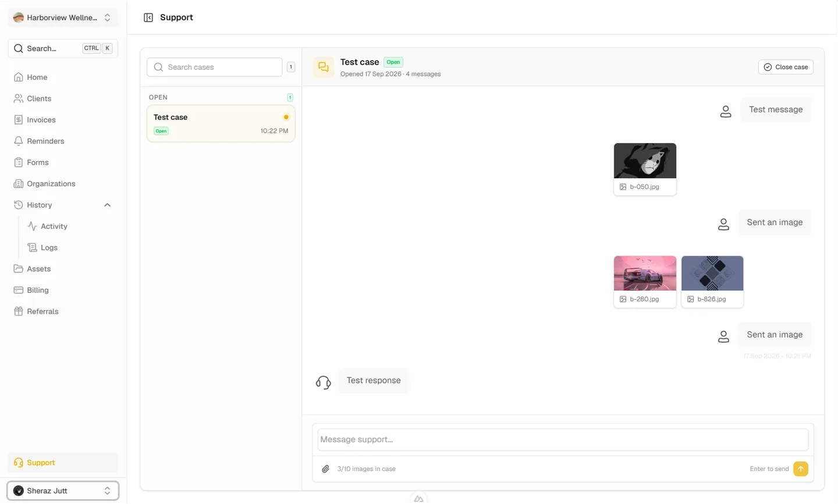Click the Test message bubble
The image size is (838, 504).
pos(776,109)
